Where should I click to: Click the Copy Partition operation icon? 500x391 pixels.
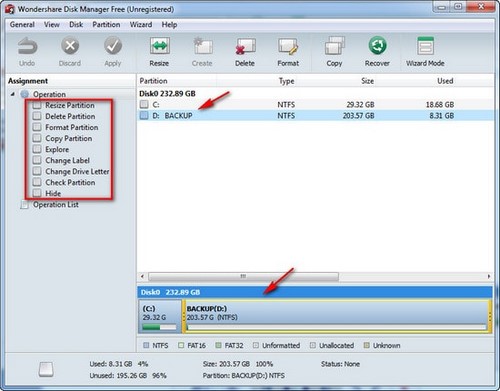click(x=37, y=138)
